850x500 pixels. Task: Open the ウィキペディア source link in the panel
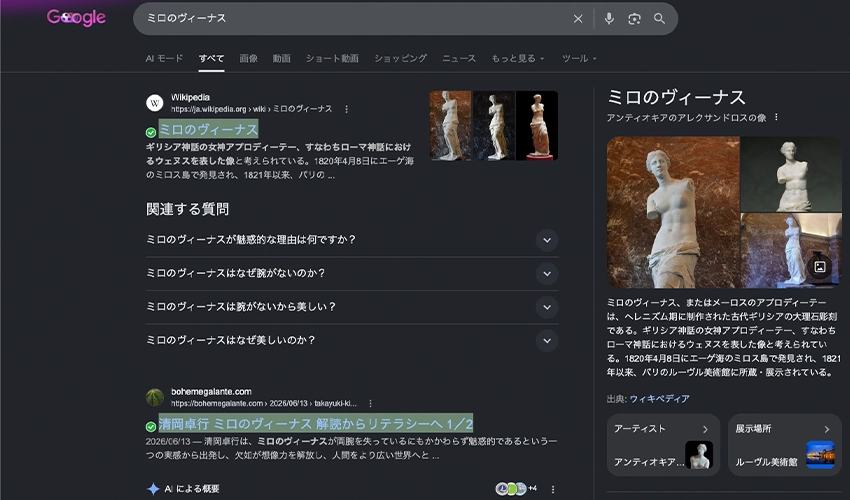tap(659, 399)
